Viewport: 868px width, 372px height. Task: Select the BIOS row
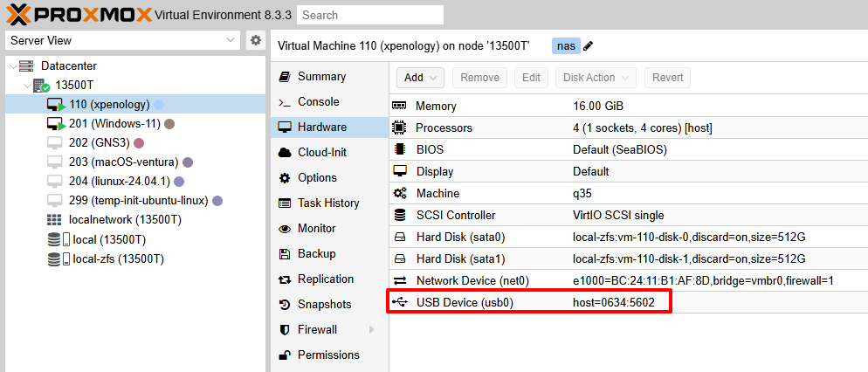coord(629,149)
